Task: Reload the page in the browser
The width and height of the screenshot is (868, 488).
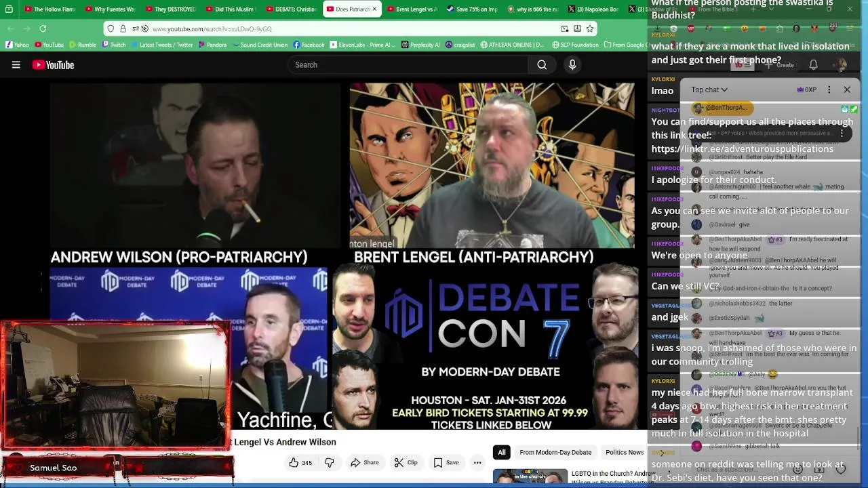Action: (x=43, y=28)
